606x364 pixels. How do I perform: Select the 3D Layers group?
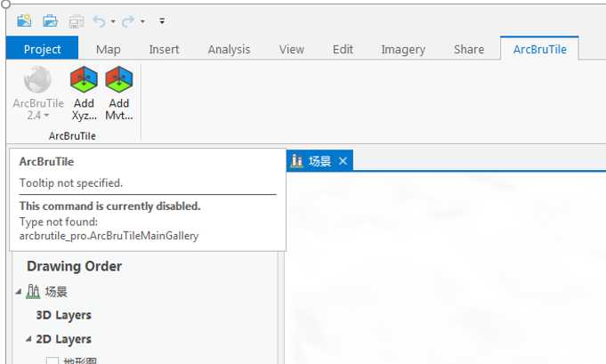pos(63,315)
